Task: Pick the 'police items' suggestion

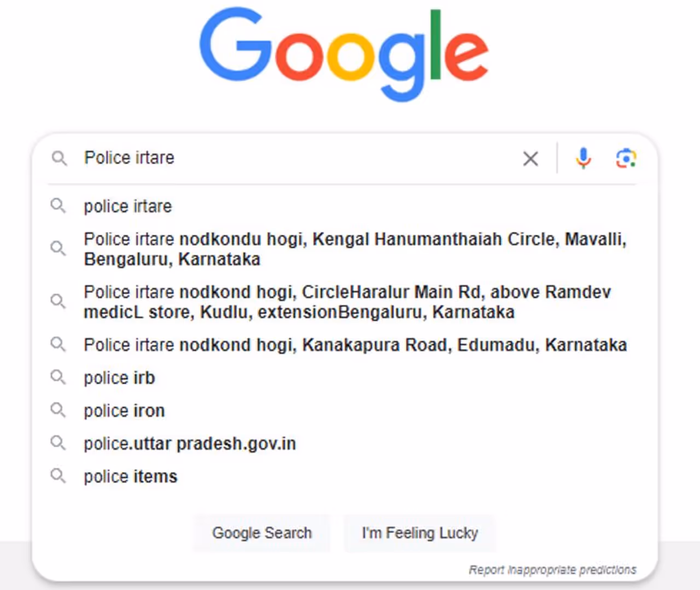Action: coord(130,476)
